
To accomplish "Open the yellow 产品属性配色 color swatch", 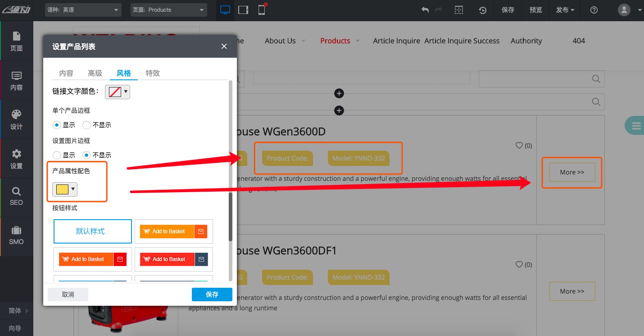I will tap(65, 189).
